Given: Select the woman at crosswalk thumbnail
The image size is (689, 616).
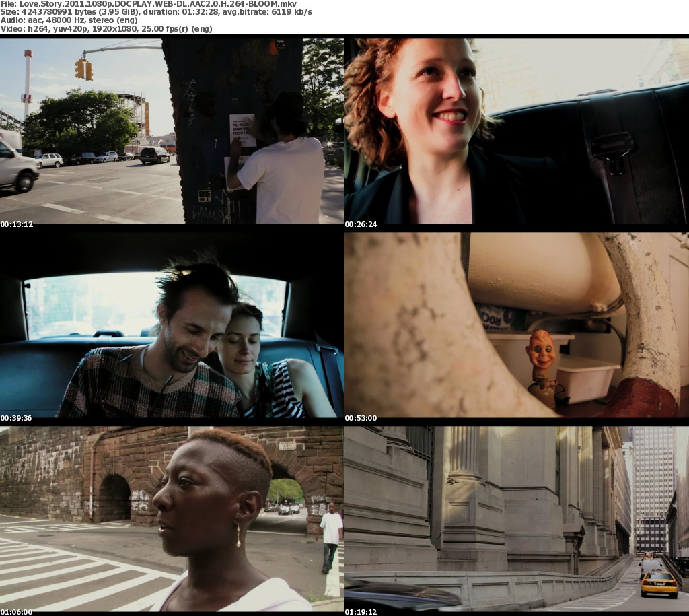Looking at the screenshot, I should pos(172,518).
